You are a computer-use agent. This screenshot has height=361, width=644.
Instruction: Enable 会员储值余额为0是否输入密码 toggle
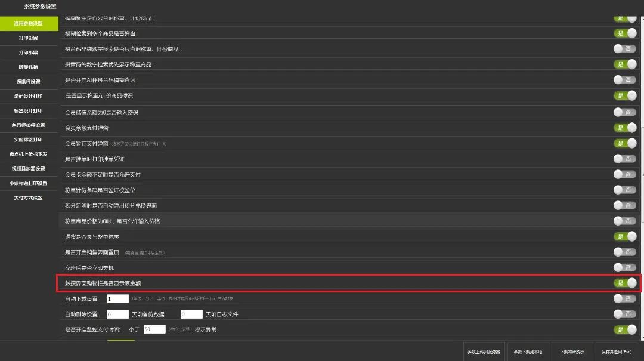point(625,112)
